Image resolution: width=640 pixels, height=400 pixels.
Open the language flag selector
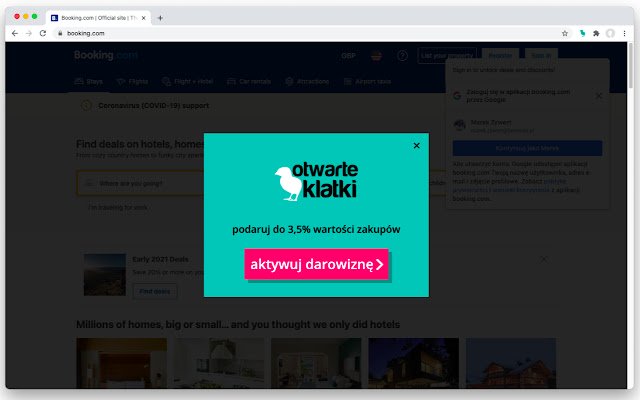tap(376, 56)
